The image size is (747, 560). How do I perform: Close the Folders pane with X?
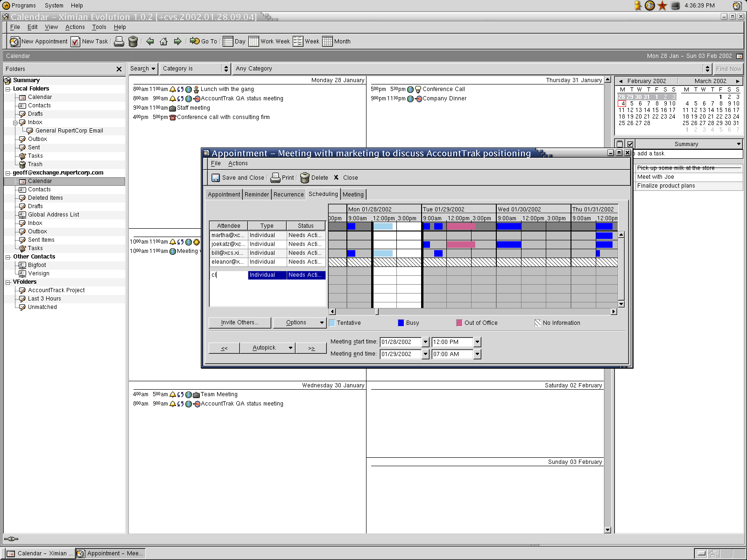point(119,69)
